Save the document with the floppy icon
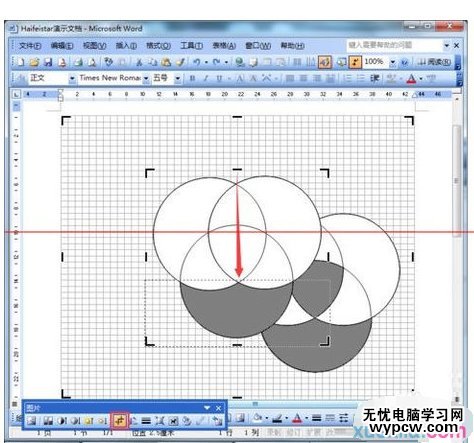Viewport: 474px width, 443px height. coord(48,62)
